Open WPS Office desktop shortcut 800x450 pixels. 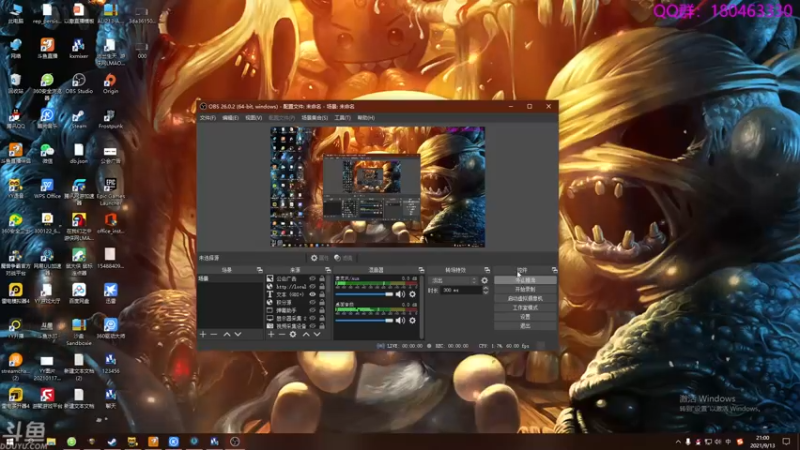click(47, 188)
